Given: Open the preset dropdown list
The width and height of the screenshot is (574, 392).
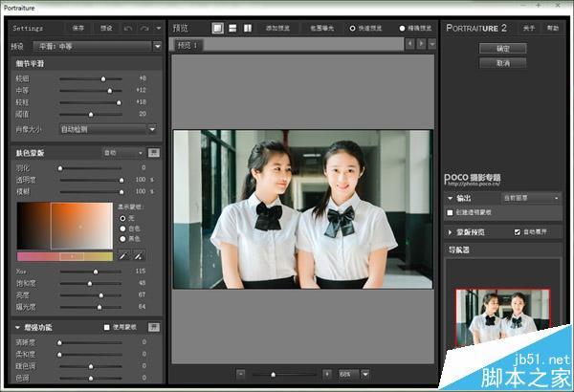Looking at the screenshot, I should click(158, 46).
